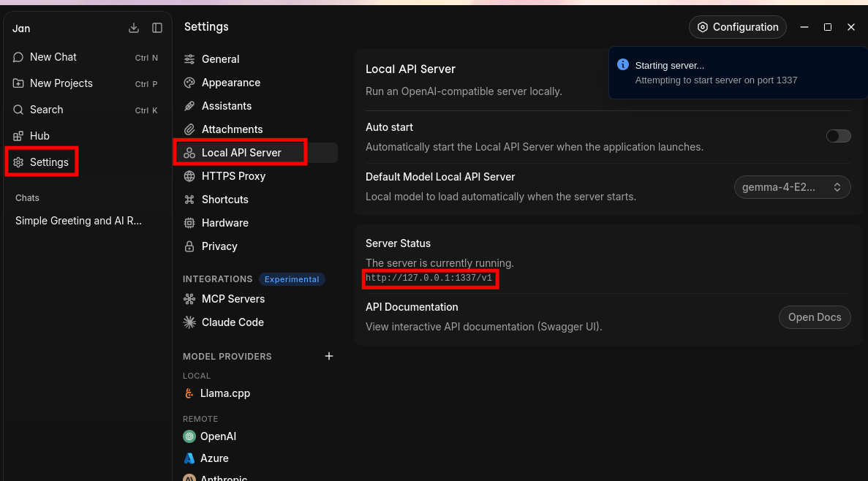
Task: Click the Configuration button label
Action: click(745, 27)
